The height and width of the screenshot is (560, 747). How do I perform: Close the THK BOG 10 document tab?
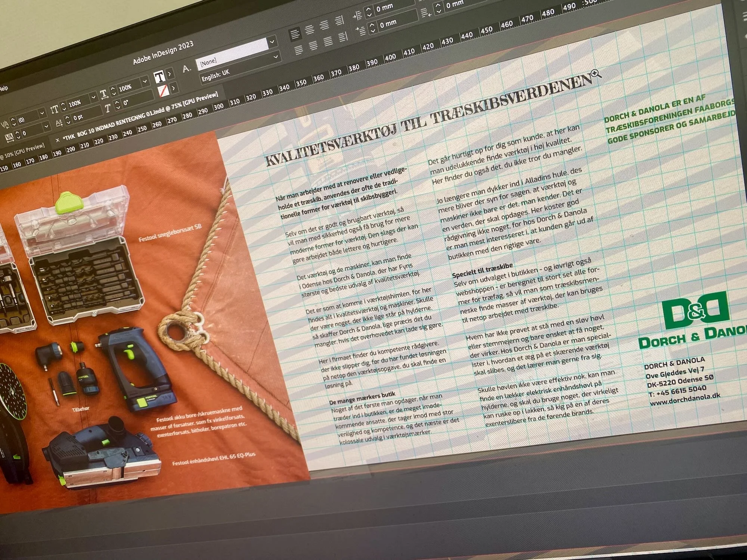pyautogui.click(x=57, y=140)
